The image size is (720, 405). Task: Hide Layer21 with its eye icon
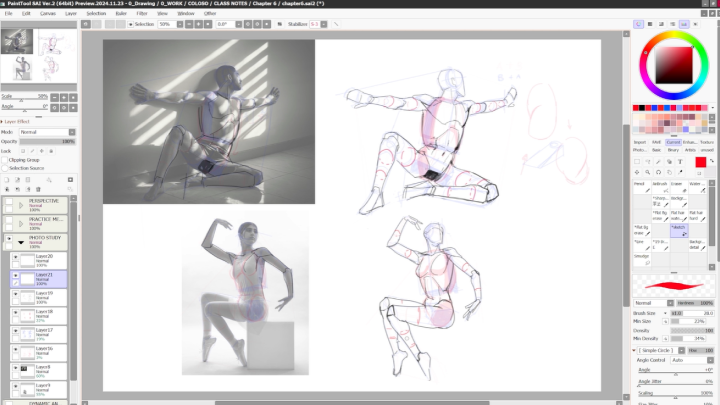tap(16, 276)
